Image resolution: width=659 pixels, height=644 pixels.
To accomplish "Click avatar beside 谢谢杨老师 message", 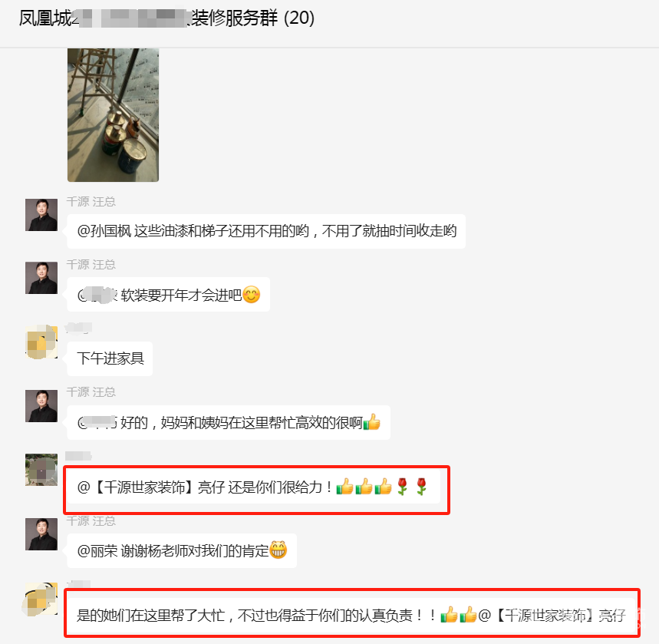I will click(x=41, y=534).
